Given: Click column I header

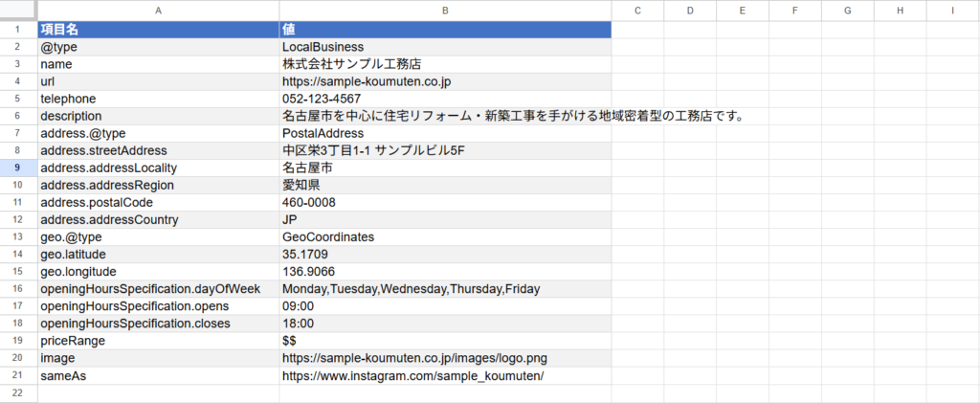Looking at the screenshot, I should click(953, 10).
